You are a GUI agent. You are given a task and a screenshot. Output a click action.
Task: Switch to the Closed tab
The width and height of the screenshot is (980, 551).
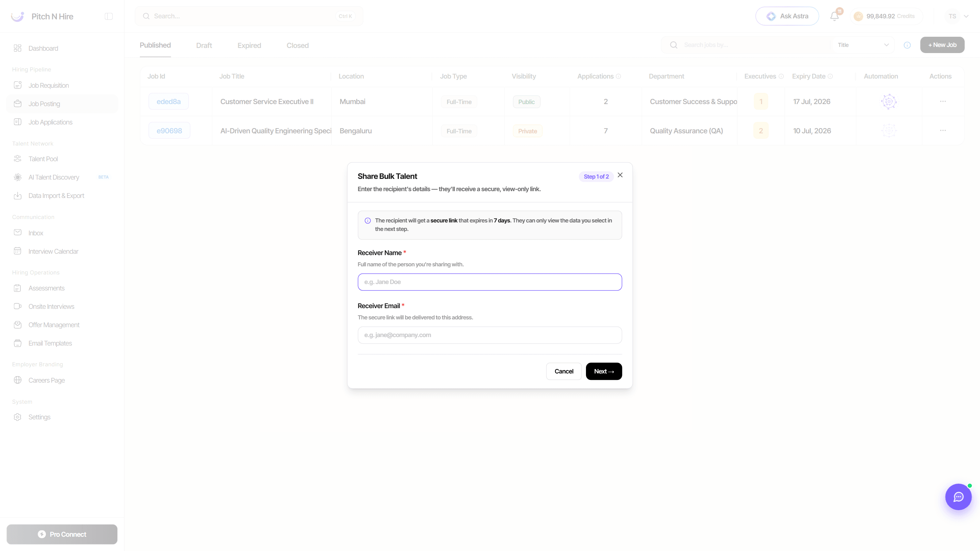pos(297,46)
